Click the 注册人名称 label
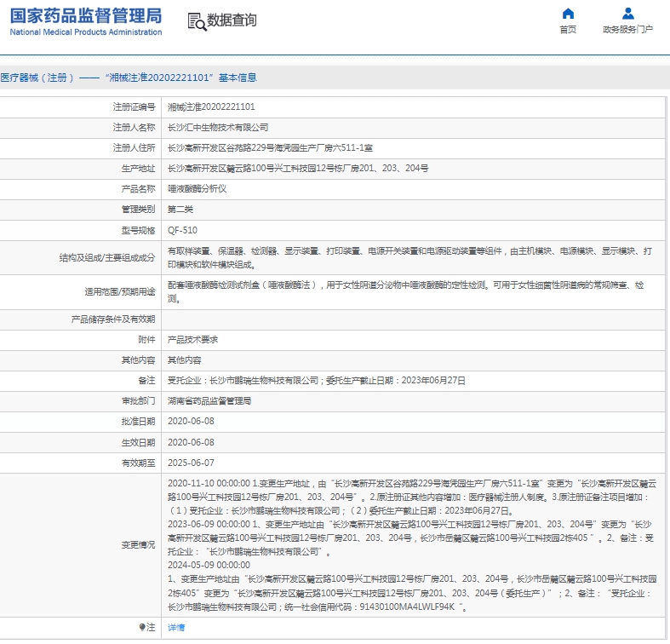The height and width of the screenshot is (644, 670). (134, 128)
